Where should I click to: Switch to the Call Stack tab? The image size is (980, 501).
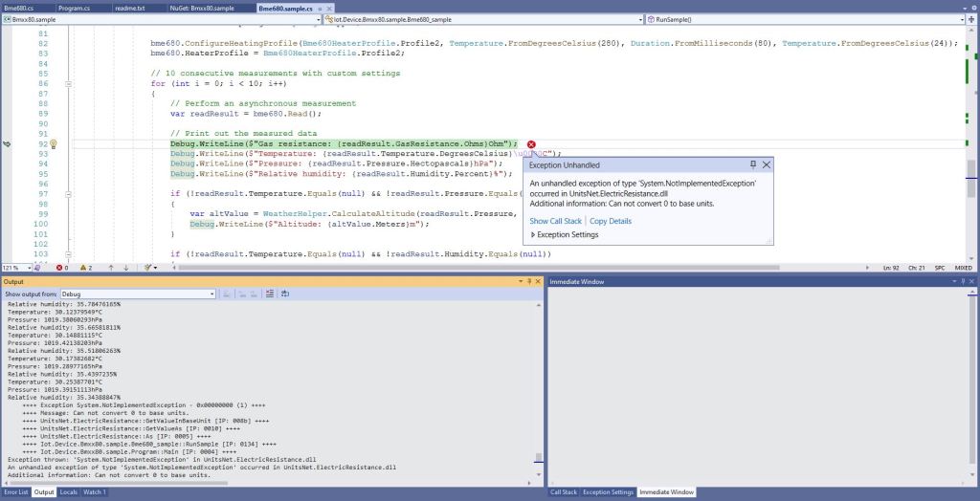(563, 492)
